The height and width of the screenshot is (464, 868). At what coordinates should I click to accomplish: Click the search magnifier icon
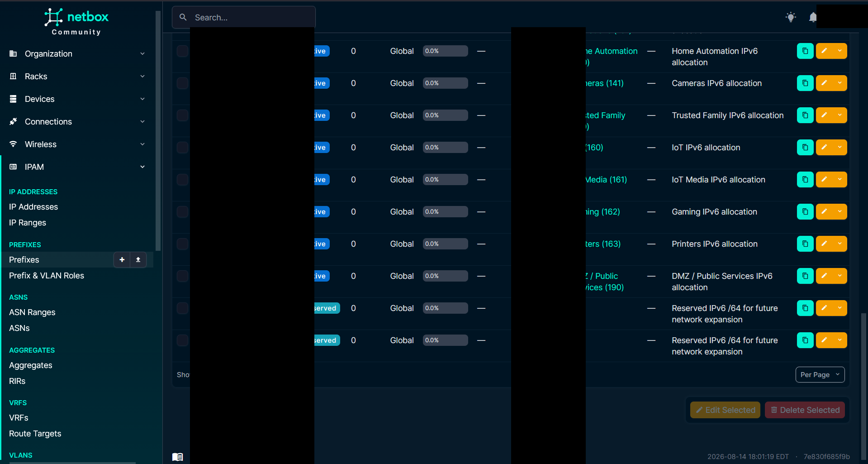[183, 17]
